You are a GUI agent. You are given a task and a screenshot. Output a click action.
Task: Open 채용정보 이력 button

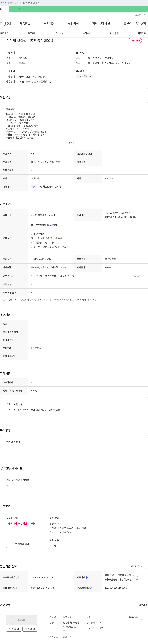[x=132, y=617]
